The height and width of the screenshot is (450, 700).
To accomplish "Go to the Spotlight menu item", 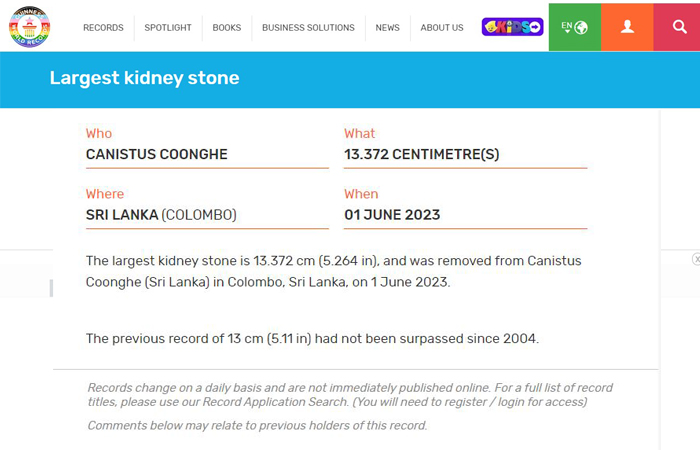I will [x=168, y=28].
